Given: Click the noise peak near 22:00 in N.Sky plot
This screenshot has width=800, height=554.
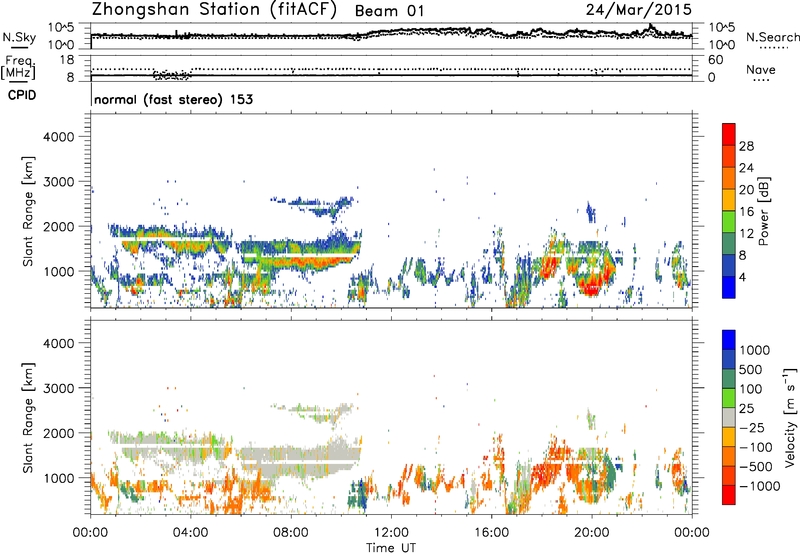Looking at the screenshot, I should coord(650,26).
